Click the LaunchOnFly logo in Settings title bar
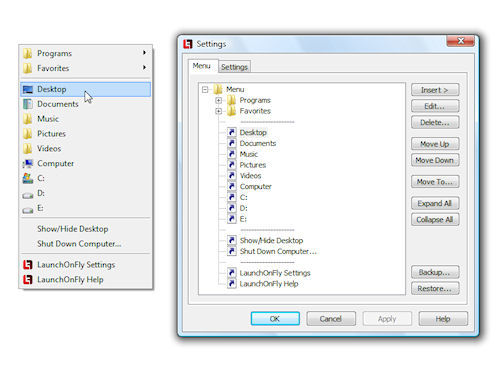Viewport: 500px width, 375px height. click(188, 44)
